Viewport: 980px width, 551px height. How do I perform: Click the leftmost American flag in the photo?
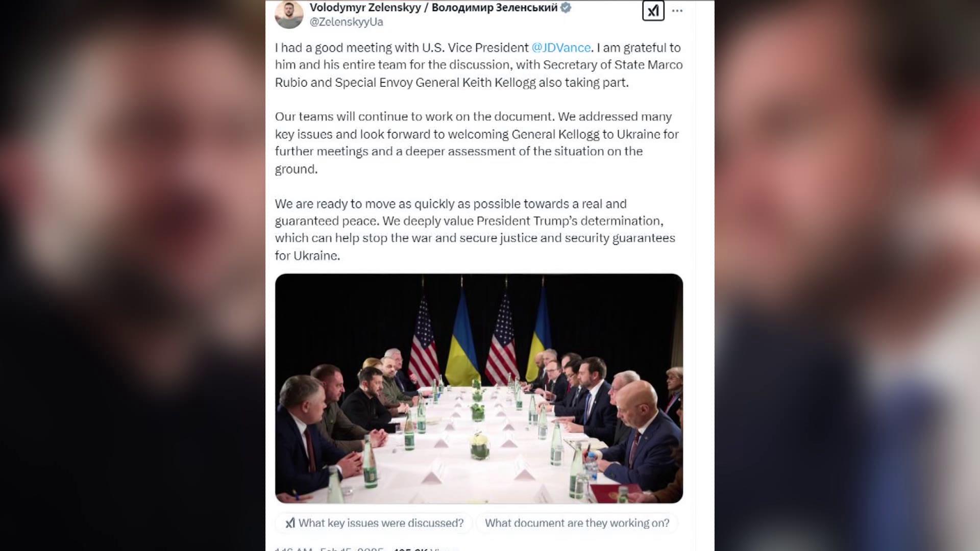pyautogui.click(x=423, y=342)
